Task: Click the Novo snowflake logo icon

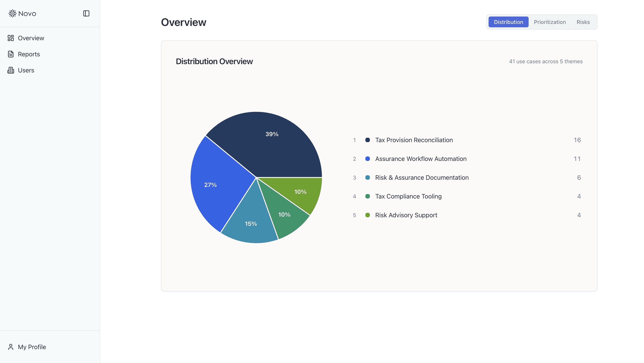Action: (12, 13)
